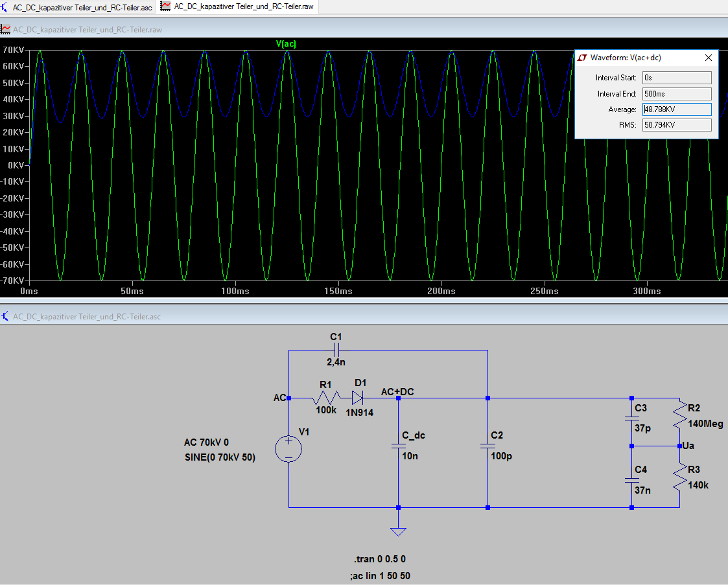Click the 0ms time axis label
The image size is (728, 585).
click(x=29, y=292)
